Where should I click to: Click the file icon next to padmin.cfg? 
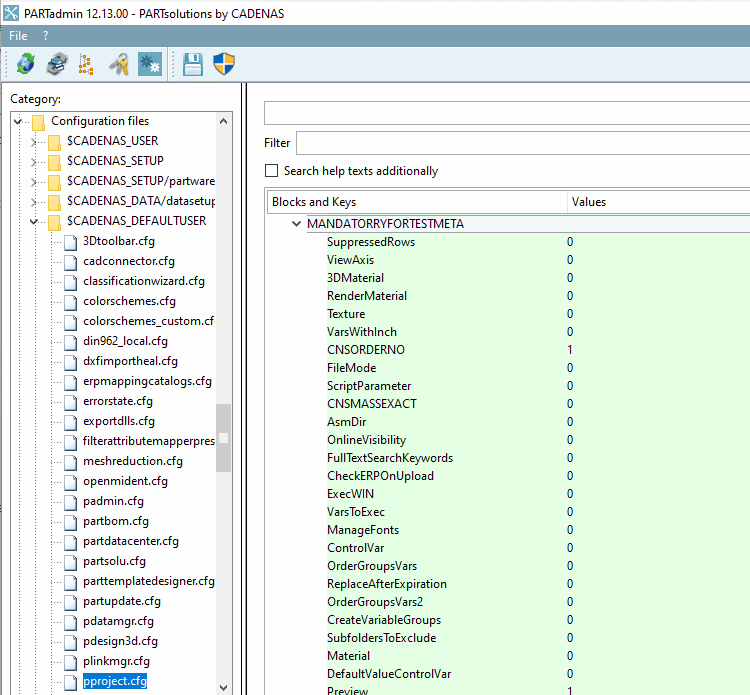coord(71,502)
